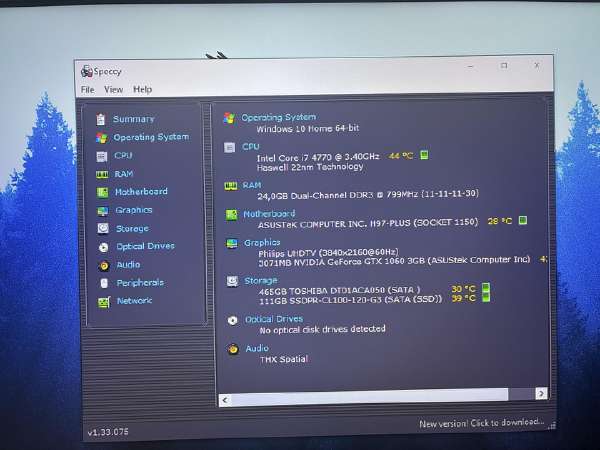Click the '465GB TOSHIBA' drive line
This screenshot has height=450, width=600.
(339, 290)
